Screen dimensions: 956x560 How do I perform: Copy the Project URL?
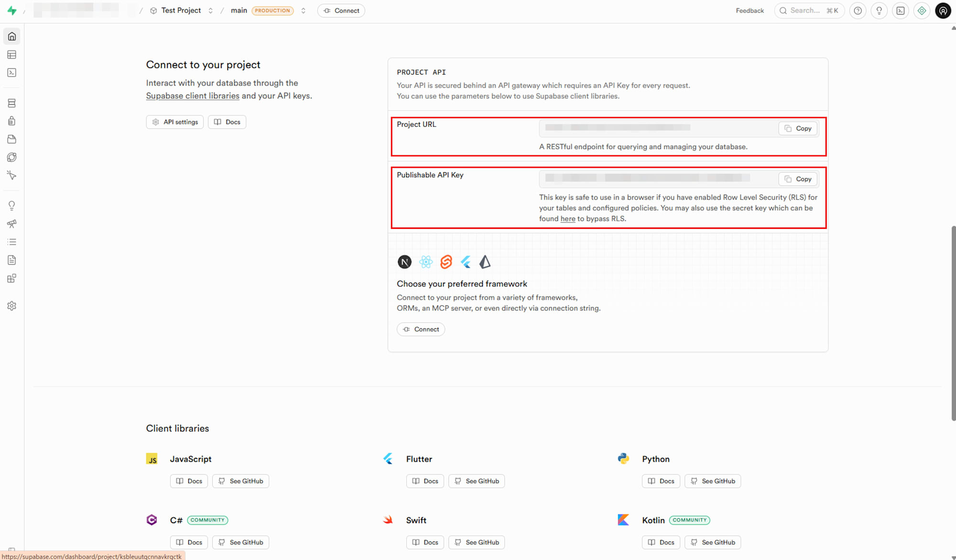(x=798, y=129)
